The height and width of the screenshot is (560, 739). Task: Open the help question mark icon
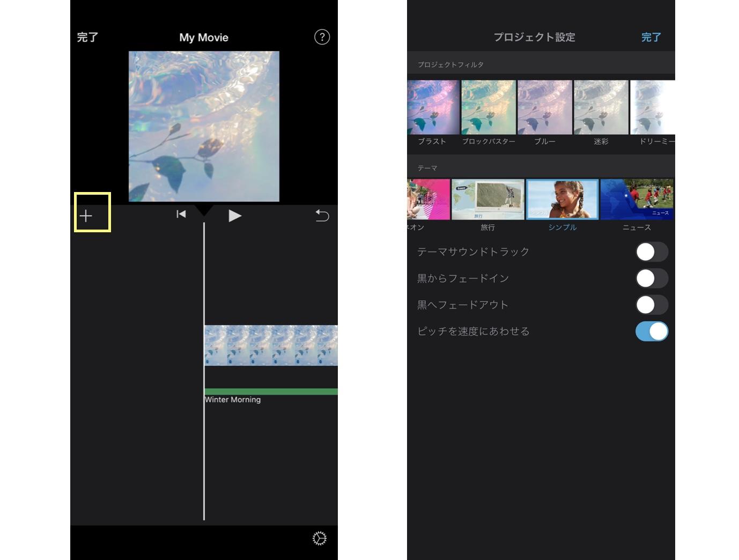click(x=322, y=37)
